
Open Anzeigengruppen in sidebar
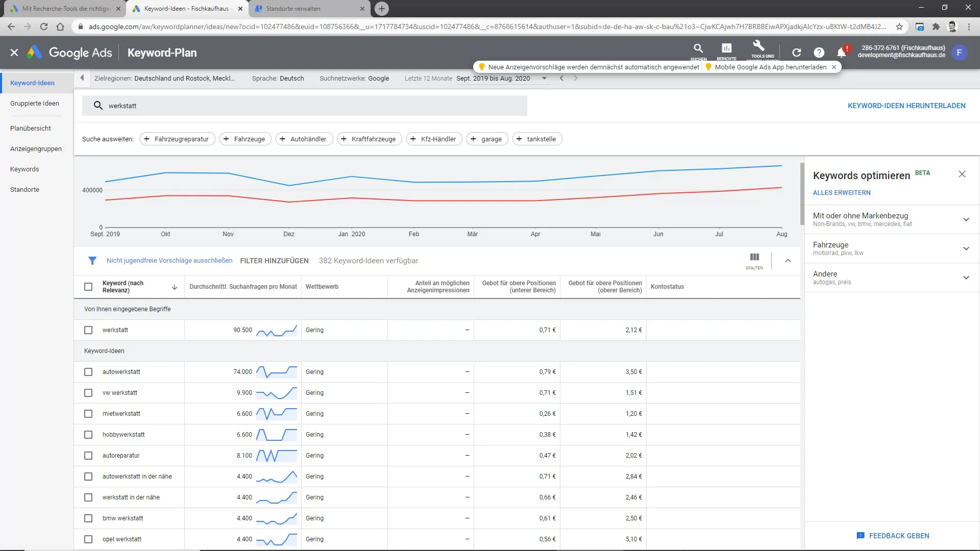point(36,148)
